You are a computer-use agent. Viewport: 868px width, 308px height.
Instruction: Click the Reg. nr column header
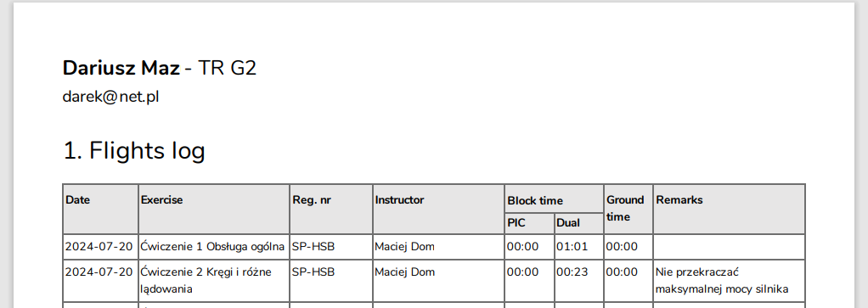[331, 209]
